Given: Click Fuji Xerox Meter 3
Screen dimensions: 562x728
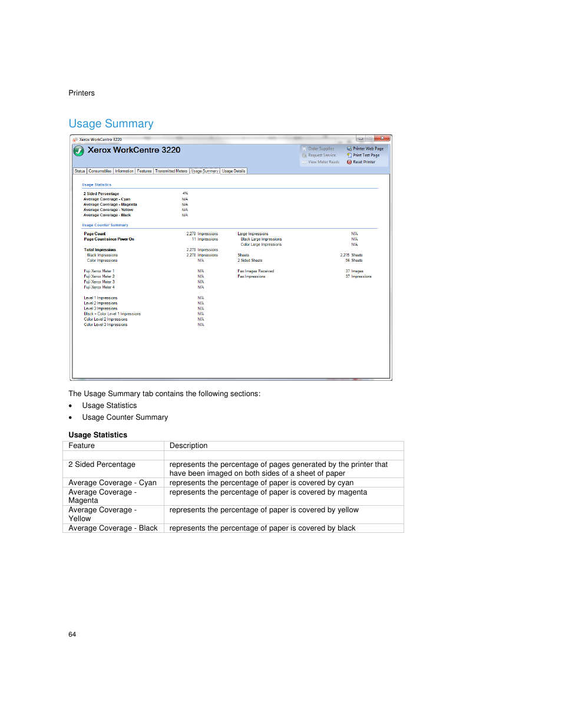Looking at the screenshot, I should 99,282.
